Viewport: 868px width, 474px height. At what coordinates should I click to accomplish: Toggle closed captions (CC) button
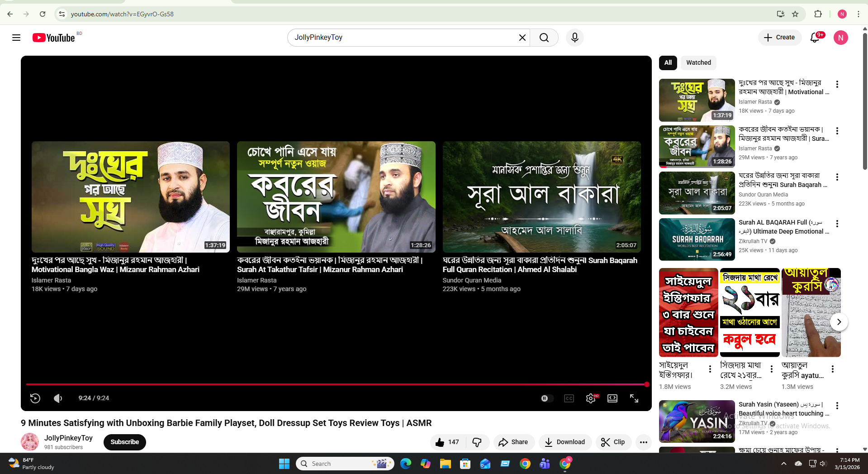click(569, 398)
